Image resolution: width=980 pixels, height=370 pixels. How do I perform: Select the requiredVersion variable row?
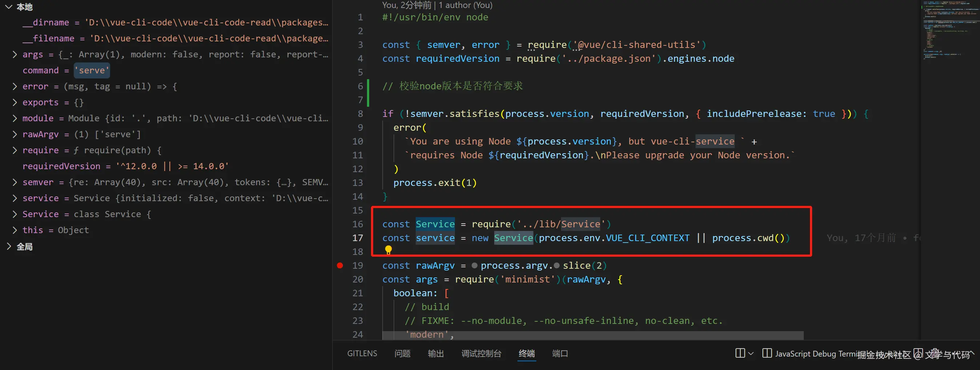166,166
